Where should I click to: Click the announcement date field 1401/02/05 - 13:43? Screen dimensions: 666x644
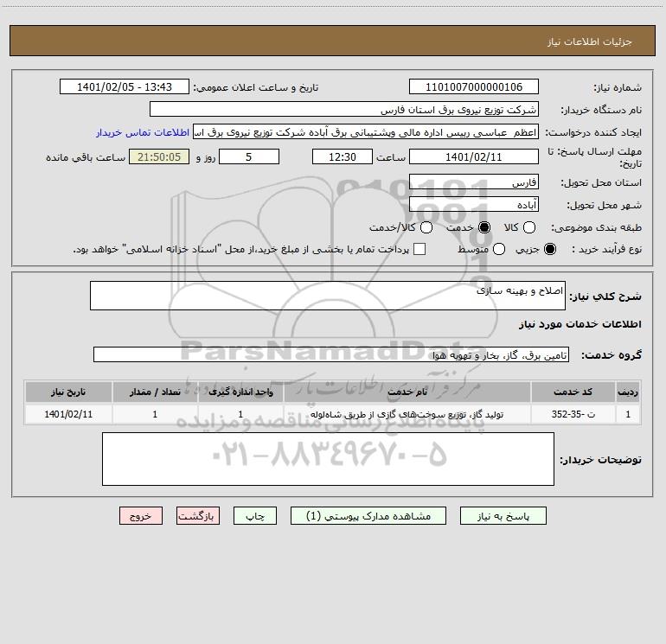pyautogui.click(x=125, y=86)
